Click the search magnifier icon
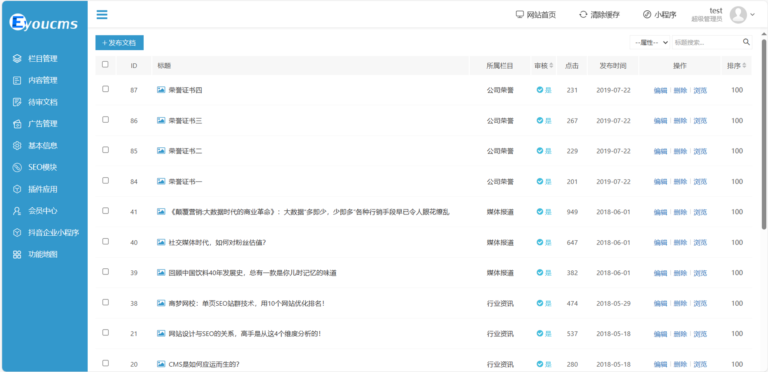 click(746, 42)
